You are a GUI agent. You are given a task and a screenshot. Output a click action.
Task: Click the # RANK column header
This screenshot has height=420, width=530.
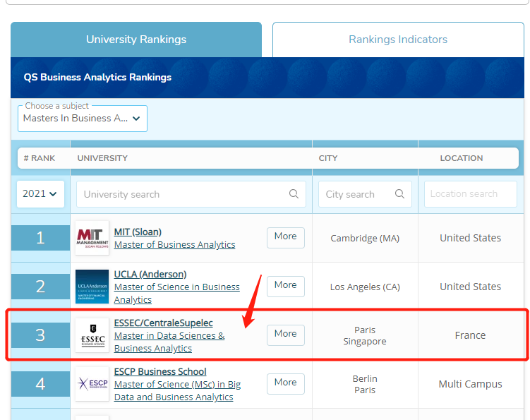pos(40,158)
